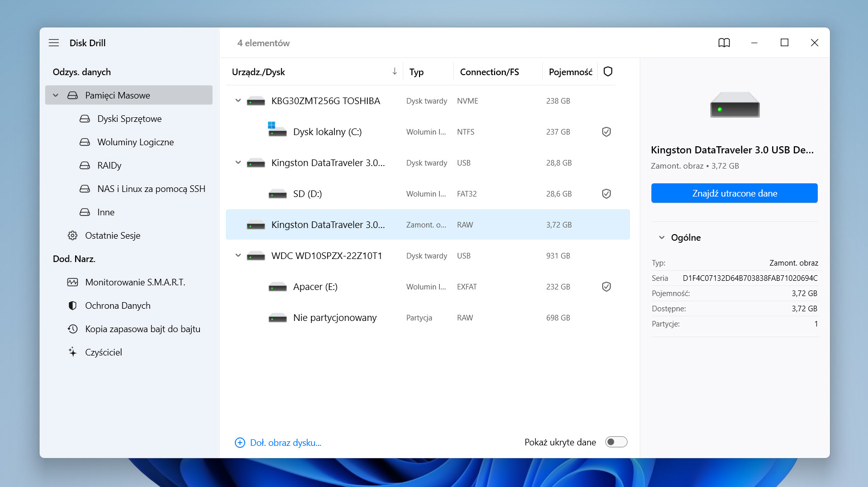Click the Ochrona Danych shield icon

73,306
